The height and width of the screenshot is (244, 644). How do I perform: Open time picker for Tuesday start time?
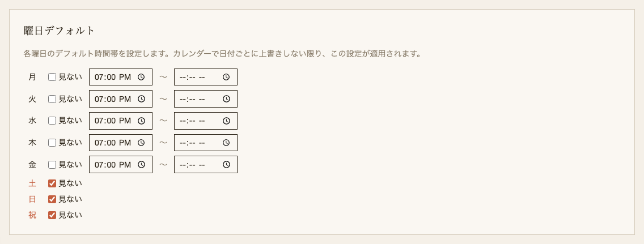coord(141,99)
